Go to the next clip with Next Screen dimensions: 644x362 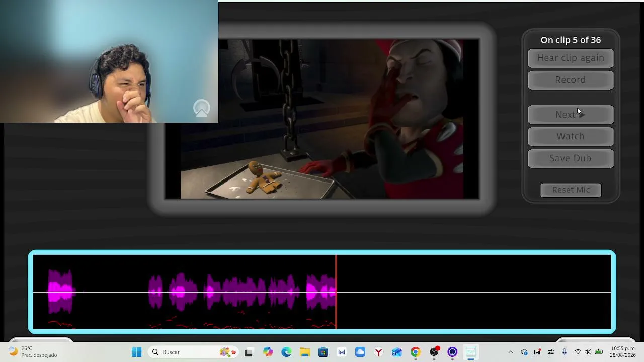(x=571, y=115)
